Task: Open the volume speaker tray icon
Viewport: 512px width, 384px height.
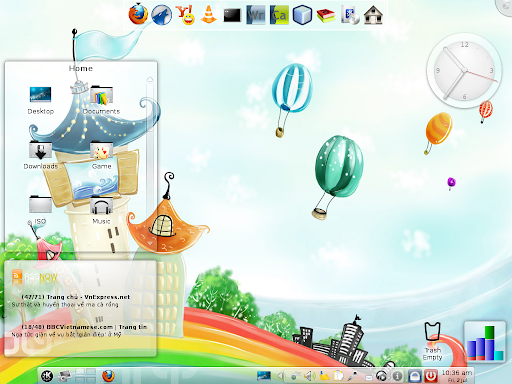Action: pos(310,376)
